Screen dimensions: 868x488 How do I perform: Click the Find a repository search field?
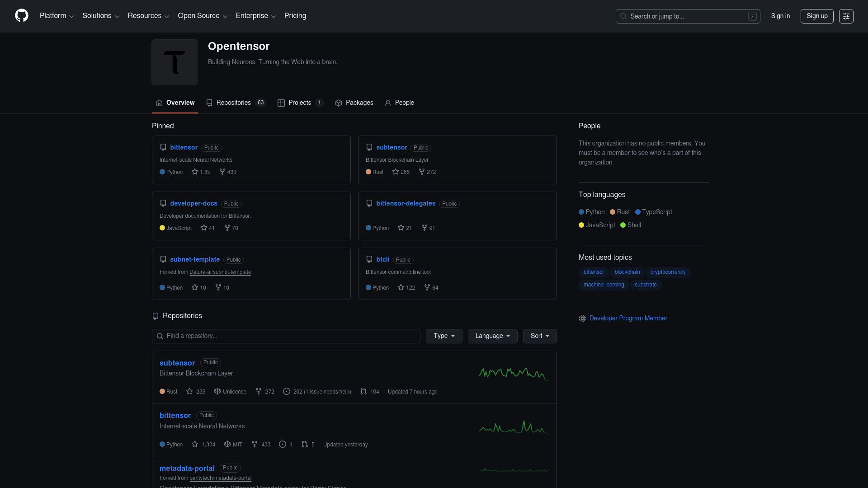tap(286, 336)
